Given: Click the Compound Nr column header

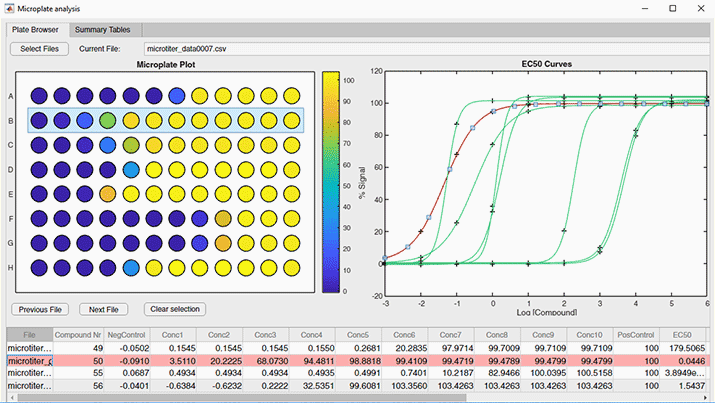Looking at the screenshot, I should [79, 334].
